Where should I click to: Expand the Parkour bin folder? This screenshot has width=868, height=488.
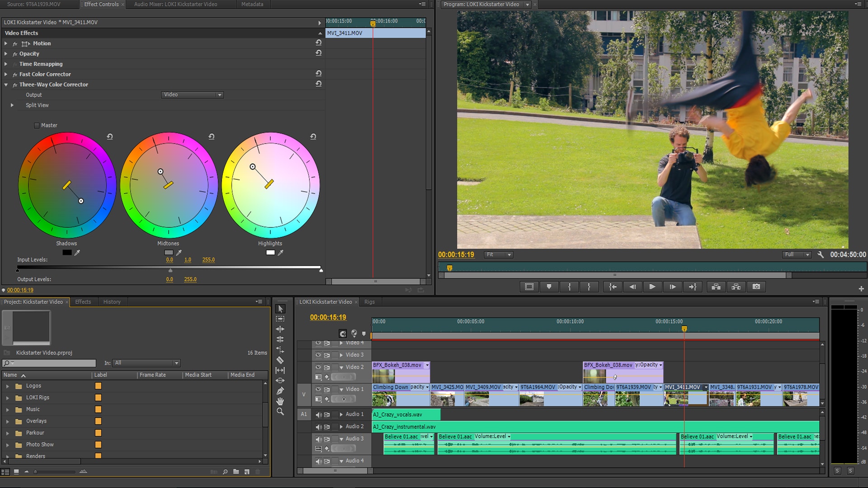pyautogui.click(x=7, y=433)
